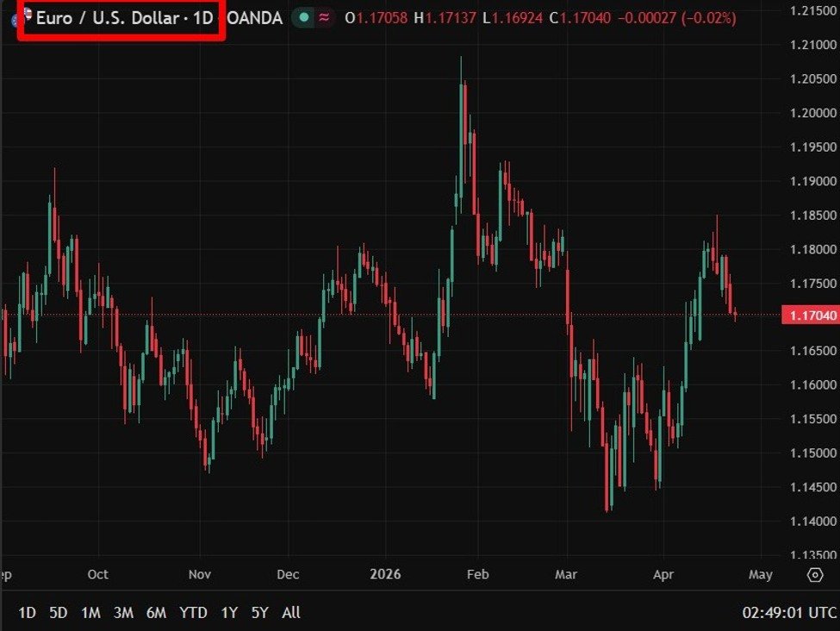Choose the YTD time range
Image resolution: width=840 pixels, height=631 pixels.
193,613
